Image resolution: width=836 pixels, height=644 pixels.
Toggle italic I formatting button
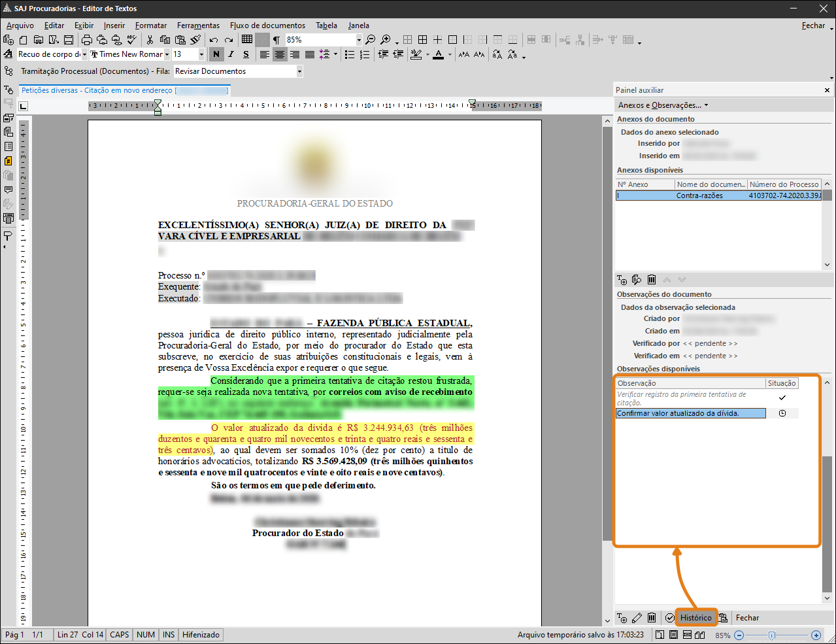[231, 54]
